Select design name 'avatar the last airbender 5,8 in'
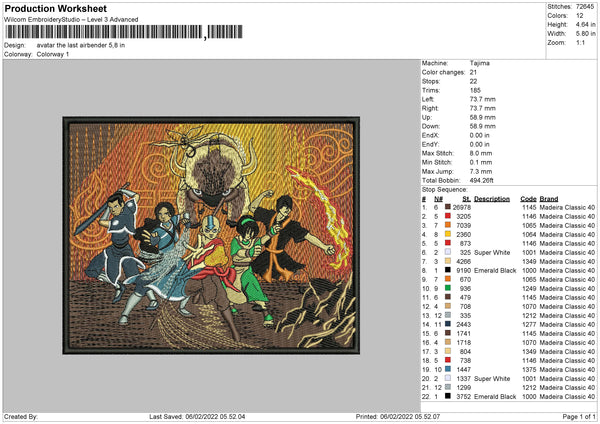Image resolution: width=600 pixels, height=424 pixels. [81, 45]
